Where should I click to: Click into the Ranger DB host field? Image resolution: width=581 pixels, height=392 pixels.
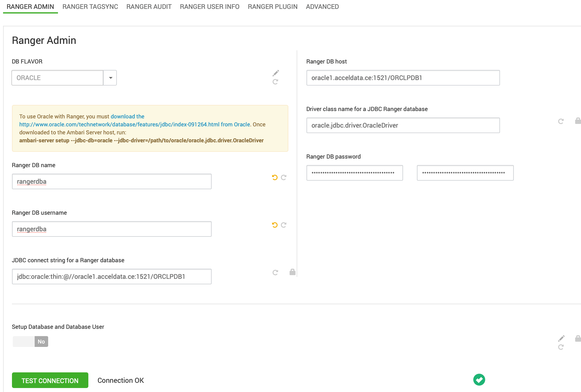tap(403, 78)
